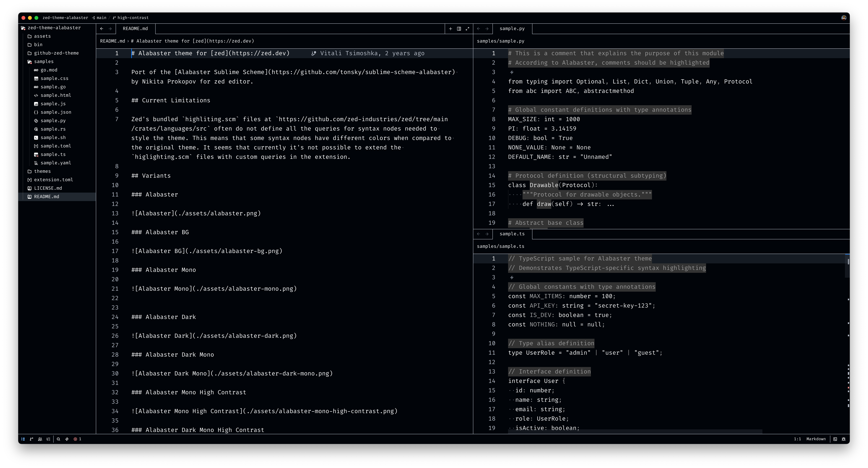Switch to the sample.py tab

tap(512, 29)
